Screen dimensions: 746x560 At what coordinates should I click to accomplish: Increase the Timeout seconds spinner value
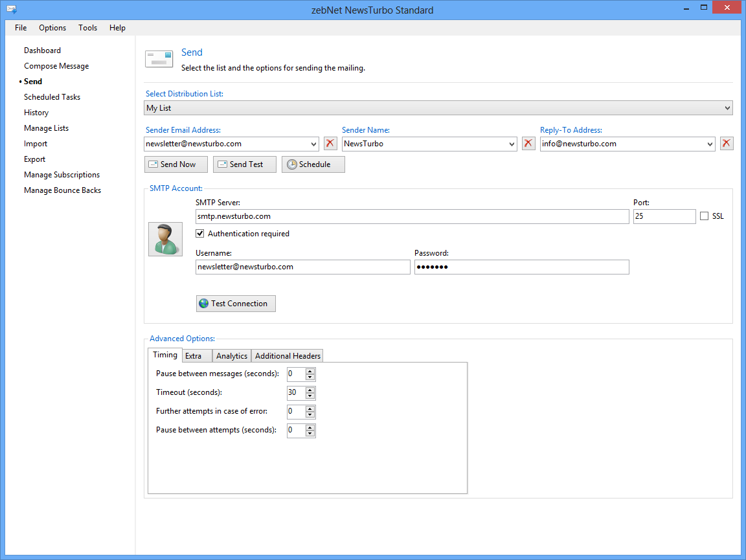click(x=310, y=390)
